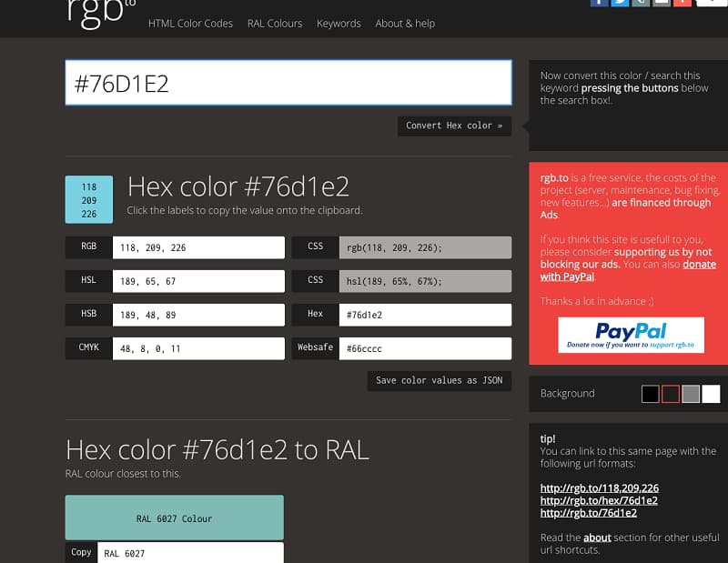
Task: Share page via Twitter icon
Action: click(620, 3)
